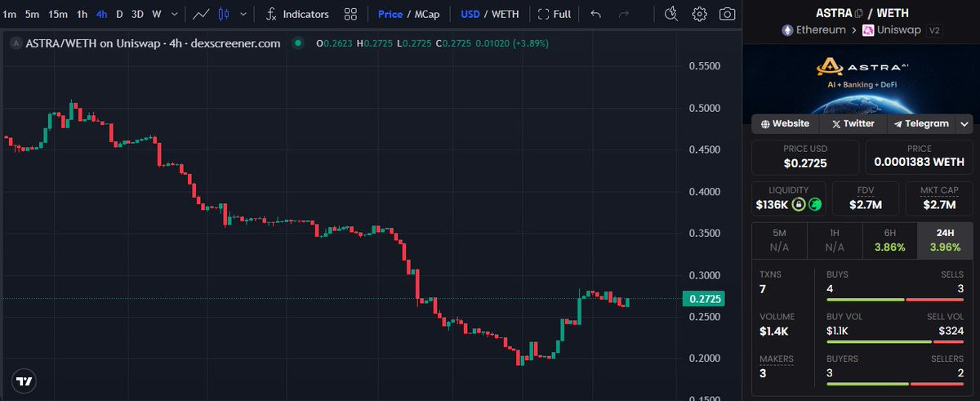980x401 pixels.
Task: Show price in USD
Action: [470, 14]
